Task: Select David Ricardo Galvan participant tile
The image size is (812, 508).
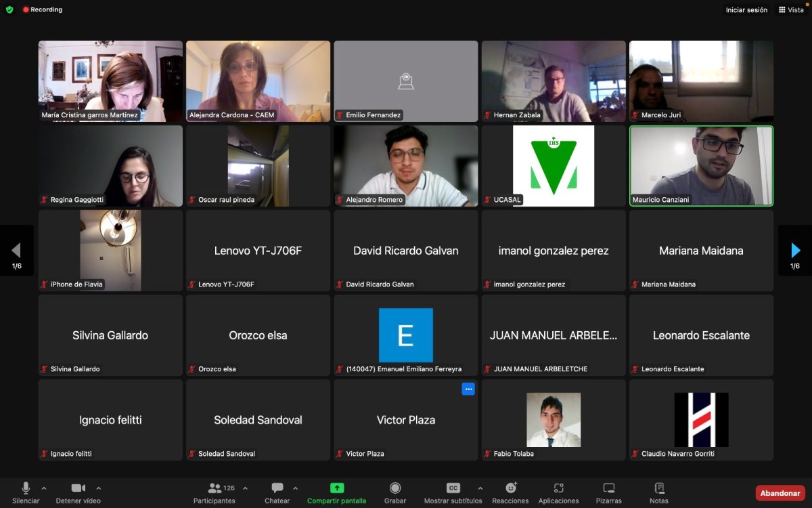Action: click(406, 251)
